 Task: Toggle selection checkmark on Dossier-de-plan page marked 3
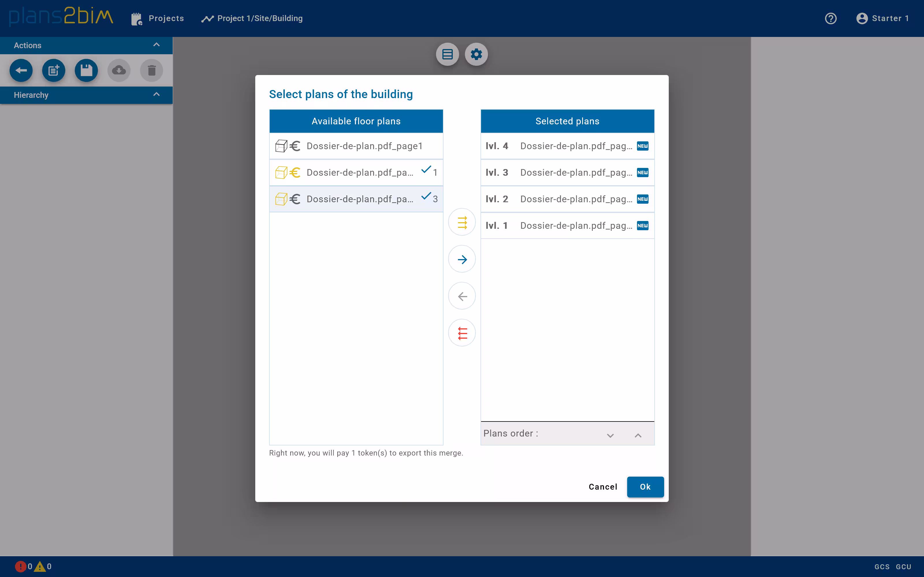pyautogui.click(x=426, y=197)
